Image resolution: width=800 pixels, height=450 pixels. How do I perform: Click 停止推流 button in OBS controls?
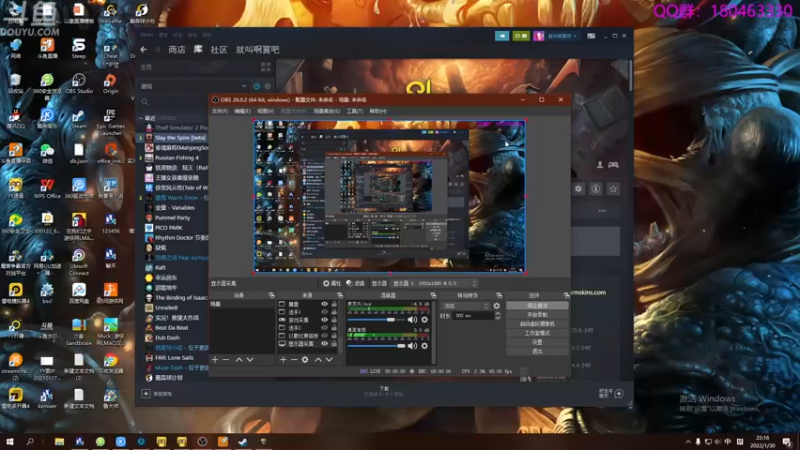click(537, 306)
